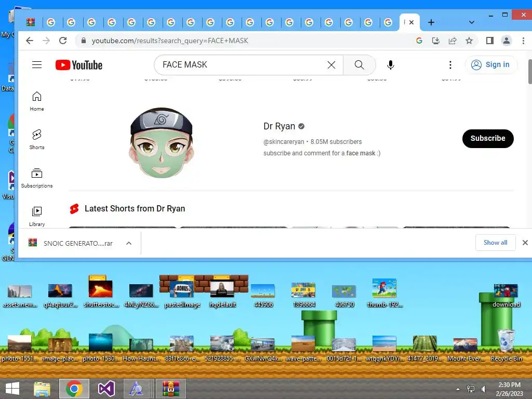532x399 pixels.
Task: Select the 445906 desktop image
Action: tap(263, 296)
